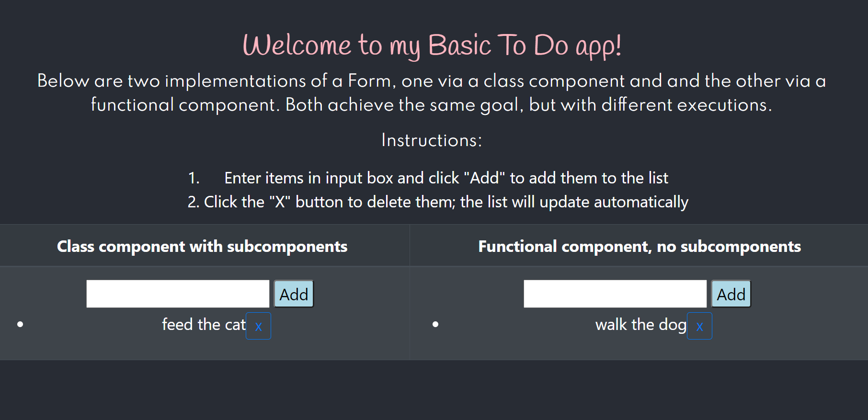
Task: Click the Add button in the class component form
Action: click(x=293, y=294)
